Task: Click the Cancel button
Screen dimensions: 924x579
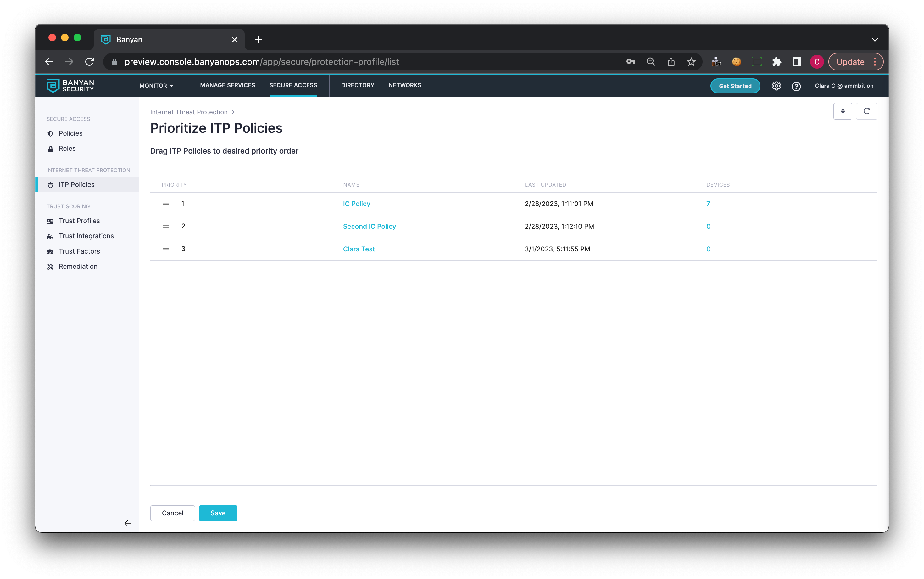Action: pos(172,513)
